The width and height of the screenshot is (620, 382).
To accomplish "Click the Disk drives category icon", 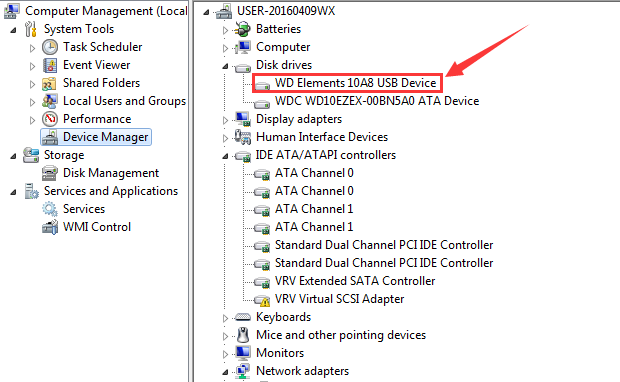I will (x=242, y=68).
